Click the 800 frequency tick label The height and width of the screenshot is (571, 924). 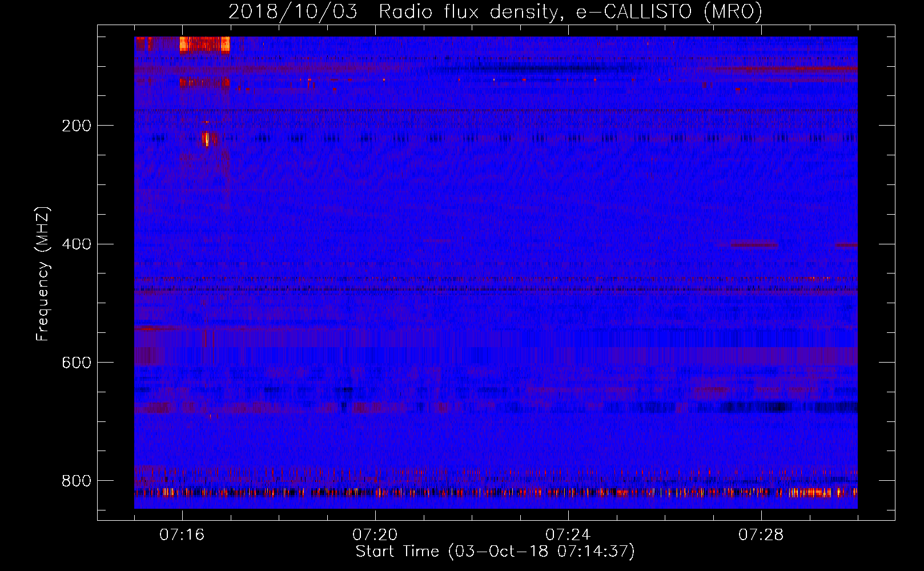[77, 481]
